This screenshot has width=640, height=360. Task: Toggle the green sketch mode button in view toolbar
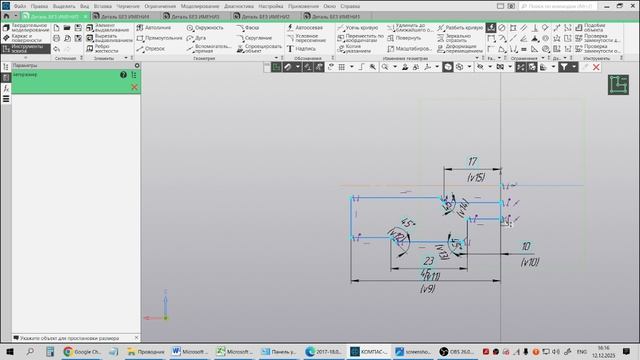(x=276, y=67)
